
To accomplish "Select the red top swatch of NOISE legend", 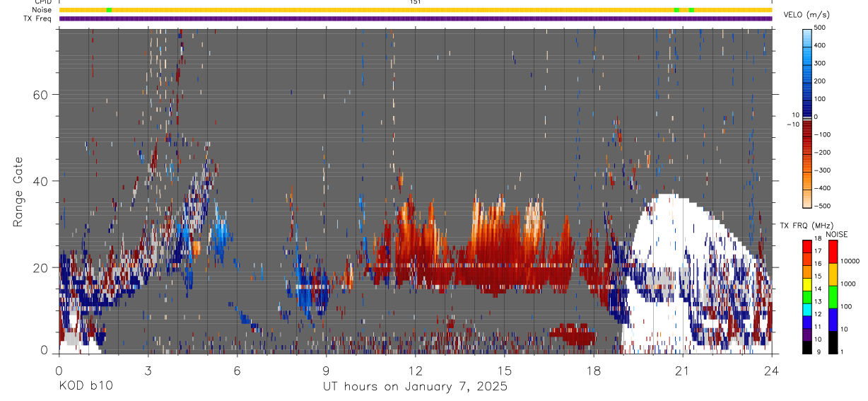I will tap(833, 252).
